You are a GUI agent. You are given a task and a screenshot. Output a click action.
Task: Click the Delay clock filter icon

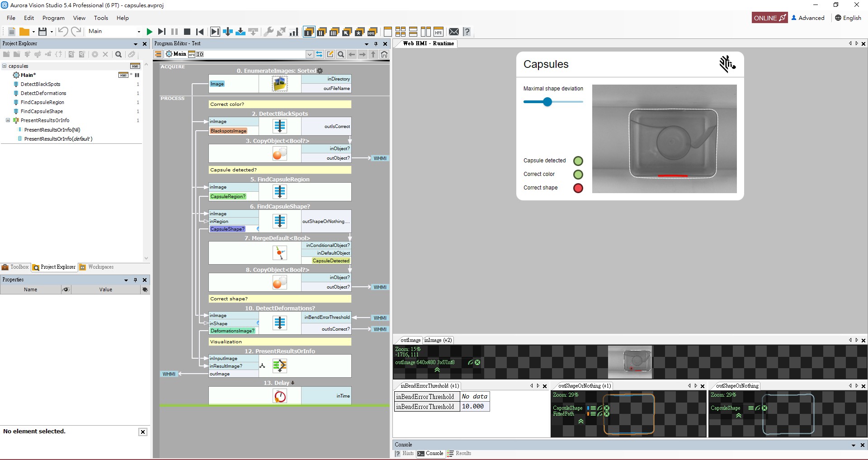coord(280,396)
